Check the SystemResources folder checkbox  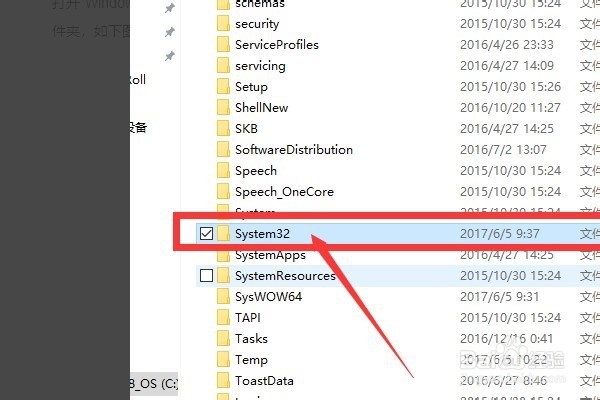[206, 276]
